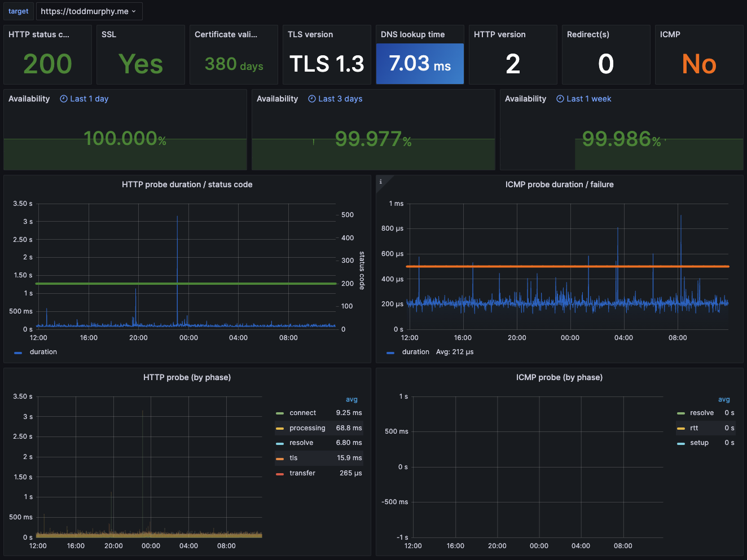The image size is (747, 560).
Task: Click the 7.03 ms DNS lookup value
Action: pos(420,64)
